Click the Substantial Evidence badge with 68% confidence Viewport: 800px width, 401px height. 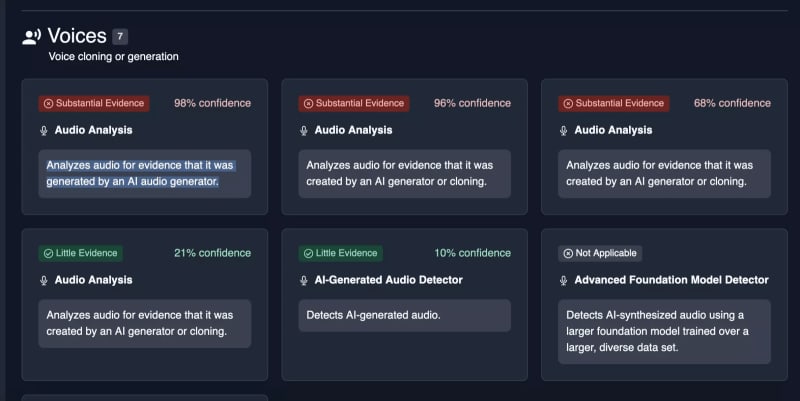tap(614, 103)
